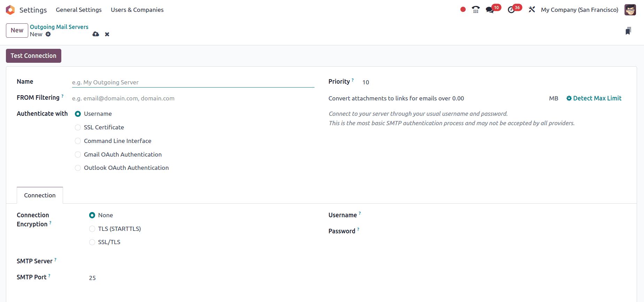
Task: Focus the FROM Filtering input field
Action: [x=193, y=98]
